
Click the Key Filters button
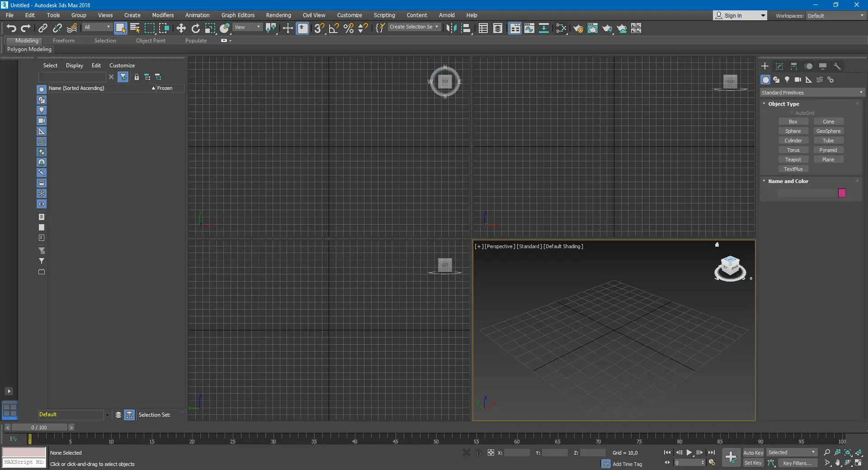797,463
